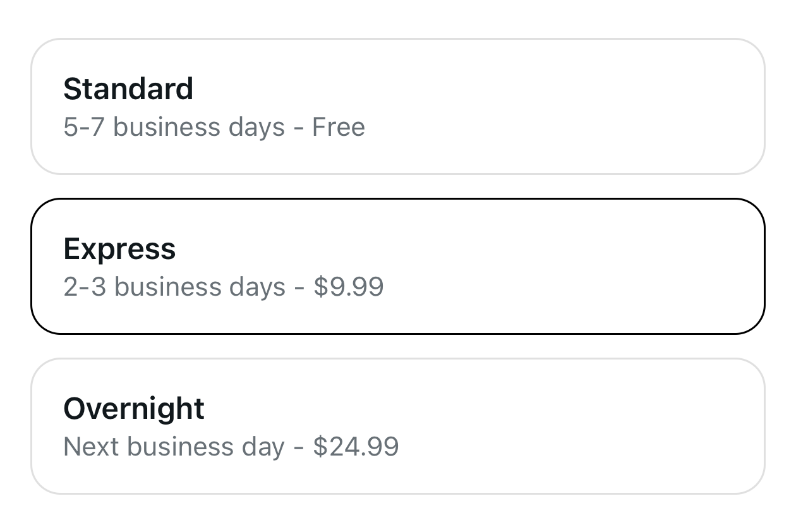Select the Standard shipping option
Viewport: 796px width, 532px height.
point(397,106)
